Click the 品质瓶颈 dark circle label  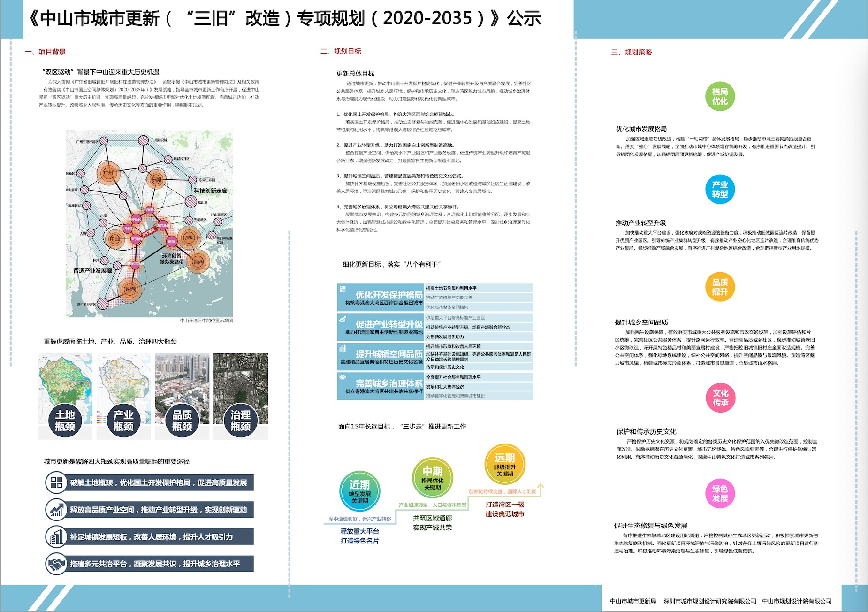click(x=182, y=421)
